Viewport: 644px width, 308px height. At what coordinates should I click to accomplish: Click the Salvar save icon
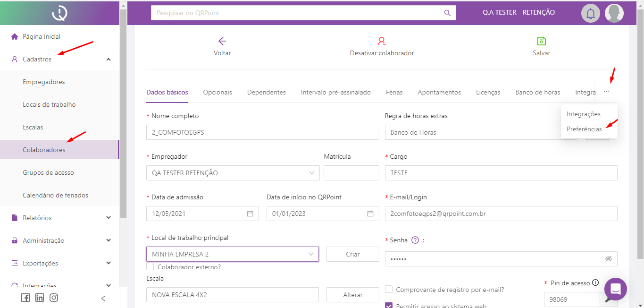[541, 41]
